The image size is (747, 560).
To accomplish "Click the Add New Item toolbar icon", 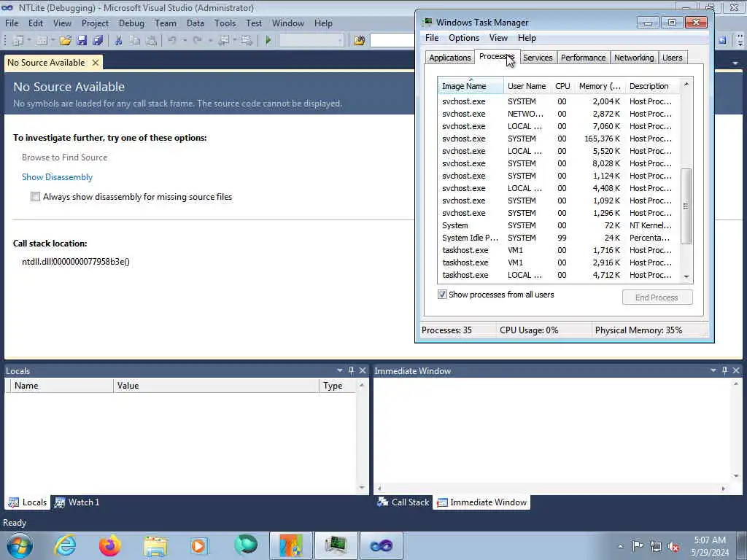I will [x=42, y=41].
